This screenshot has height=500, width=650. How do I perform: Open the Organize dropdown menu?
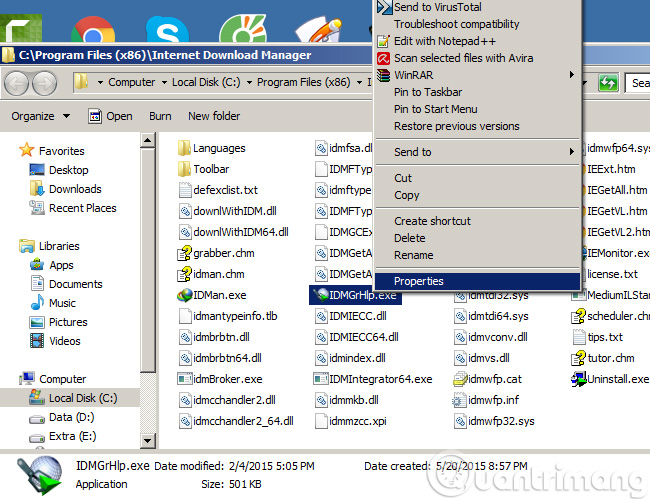tap(41, 116)
